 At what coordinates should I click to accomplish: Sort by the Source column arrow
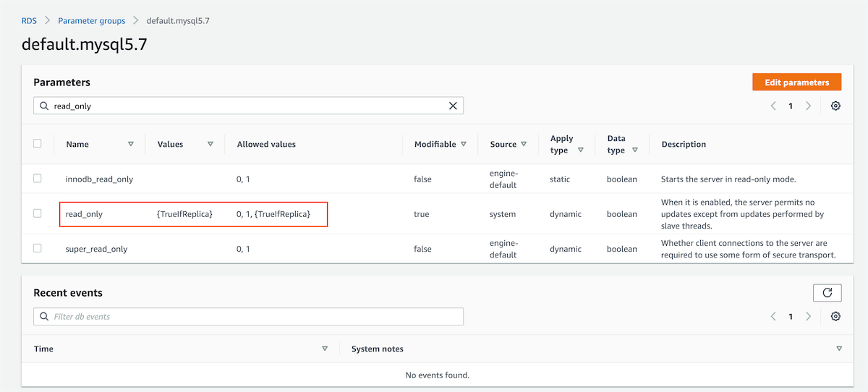pos(524,144)
